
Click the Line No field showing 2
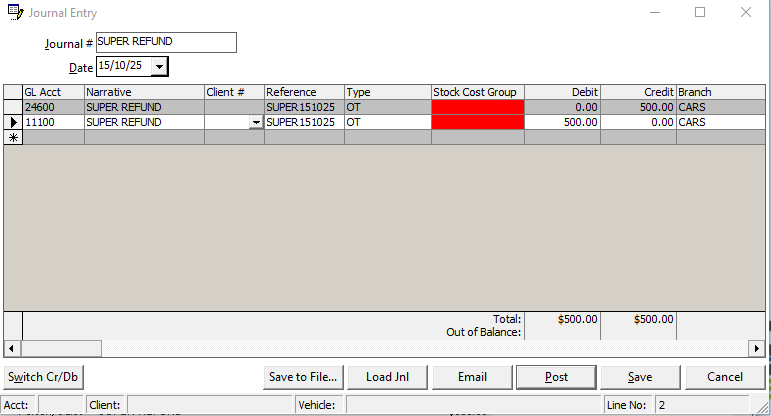point(702,405)
